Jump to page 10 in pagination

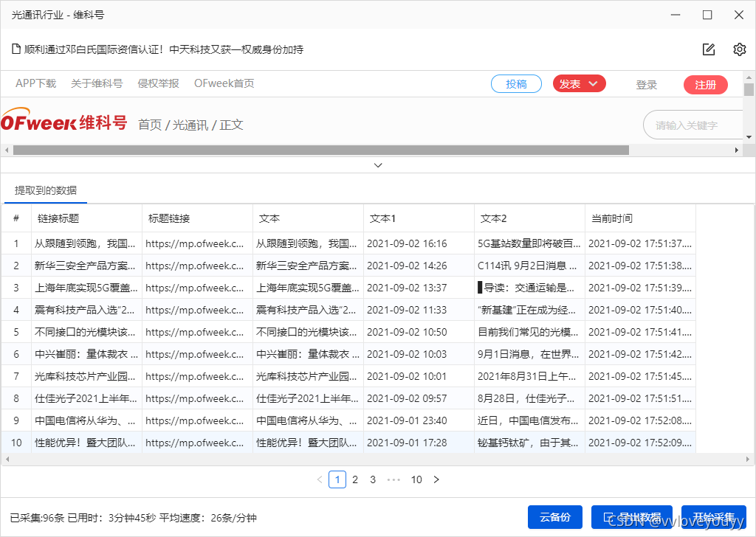tap(416, 479)
